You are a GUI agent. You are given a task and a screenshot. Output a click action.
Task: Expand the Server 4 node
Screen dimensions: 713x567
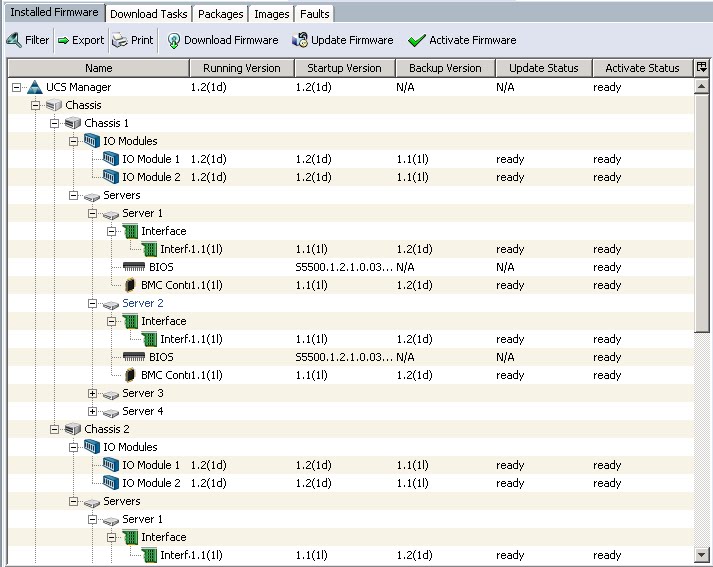point(92,411)
